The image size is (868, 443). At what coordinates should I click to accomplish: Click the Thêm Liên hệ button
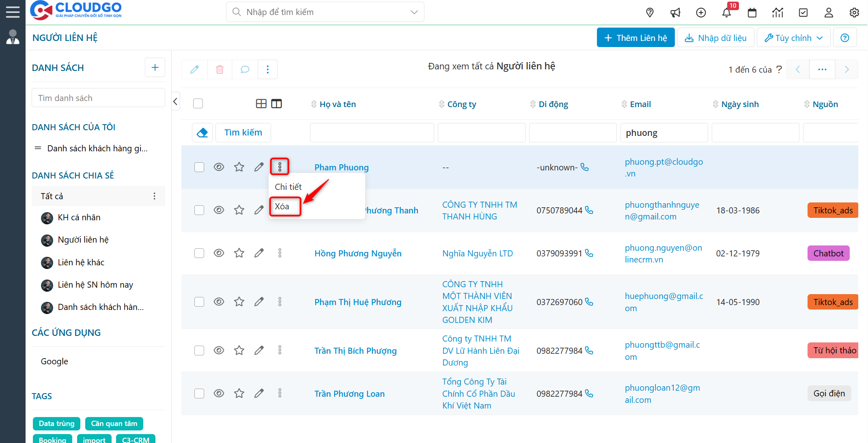[x=635, y=37]
